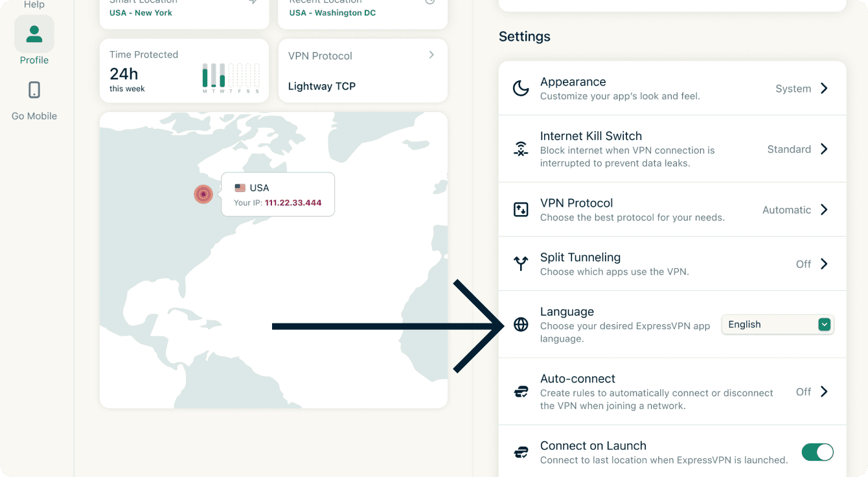Expand the Automatic VPN Protocol chevron
Viewport: 868px width, 477px height.
click(x=824, y=209)
